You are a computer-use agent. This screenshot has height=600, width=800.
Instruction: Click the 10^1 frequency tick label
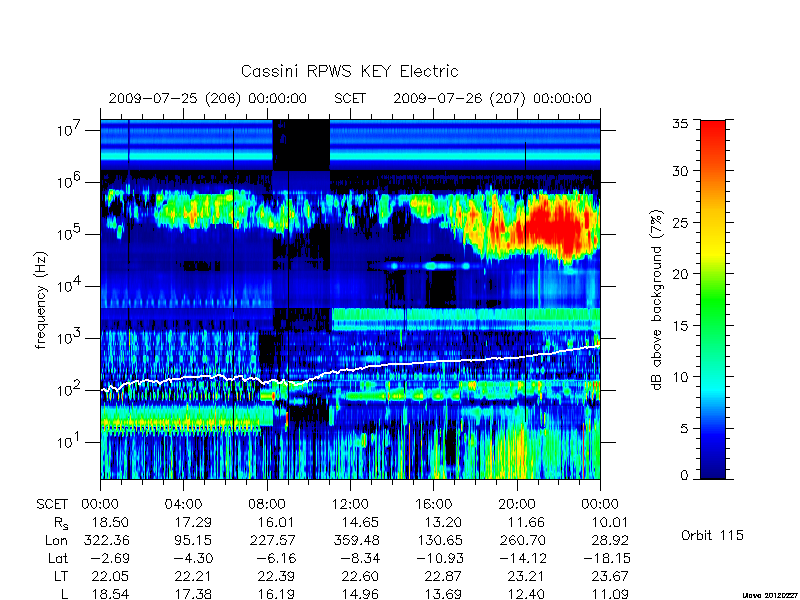pos(70,441)
